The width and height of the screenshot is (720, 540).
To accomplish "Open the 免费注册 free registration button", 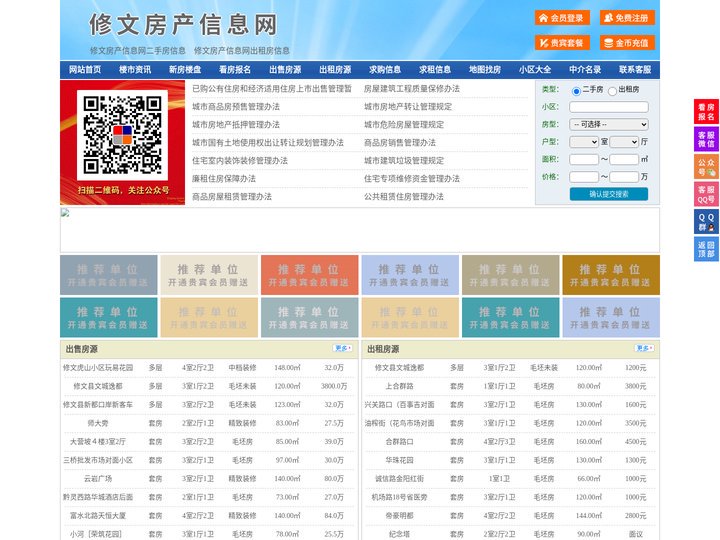I will [x=627, y=18].
